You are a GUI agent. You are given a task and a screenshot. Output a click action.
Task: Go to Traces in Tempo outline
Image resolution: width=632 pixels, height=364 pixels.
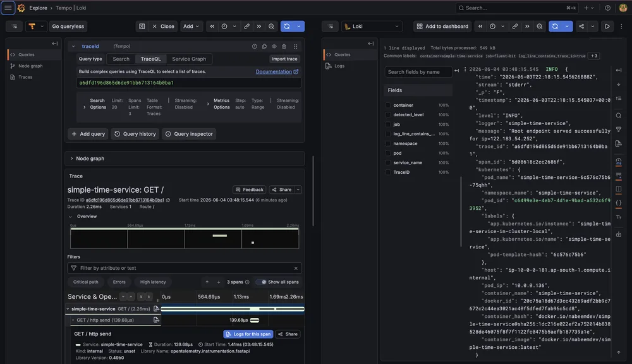25,77
